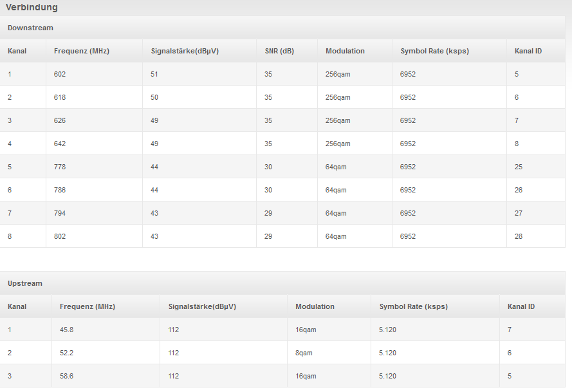Image resolution: width=572 pixels, height=392 pixels.
Task: Click the downstream Kanal ID column header
Action: 528,51
